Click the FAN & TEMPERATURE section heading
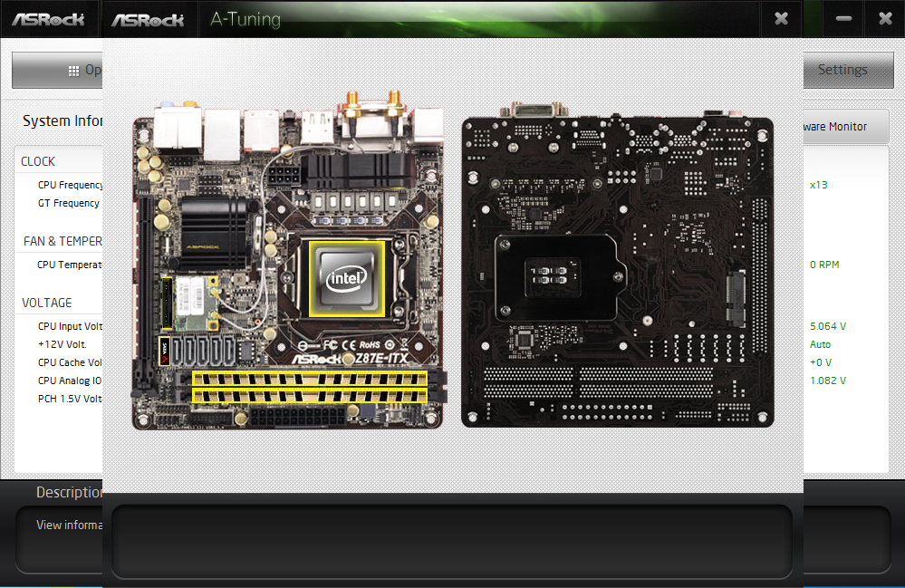Viewport: 905px width, 588px height. (x=63, y=241)
